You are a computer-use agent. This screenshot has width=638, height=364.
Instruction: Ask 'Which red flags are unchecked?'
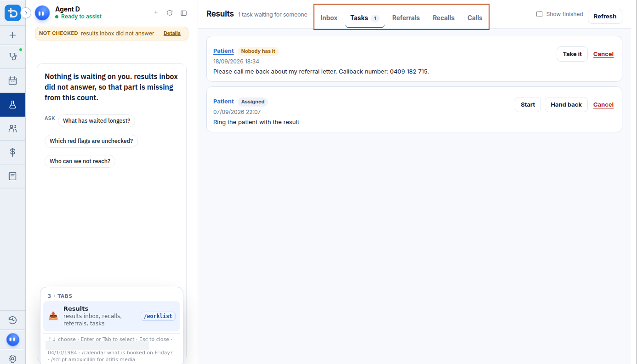point(91,141)
